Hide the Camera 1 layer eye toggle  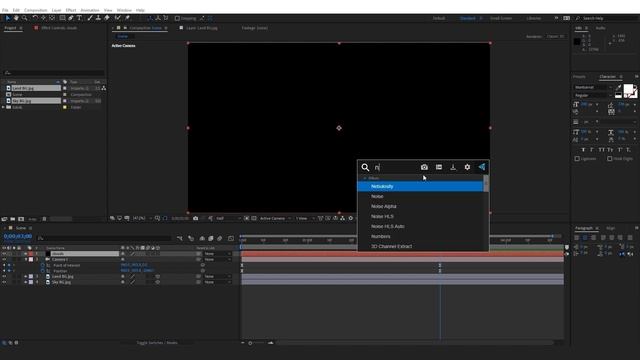(4, 260)
